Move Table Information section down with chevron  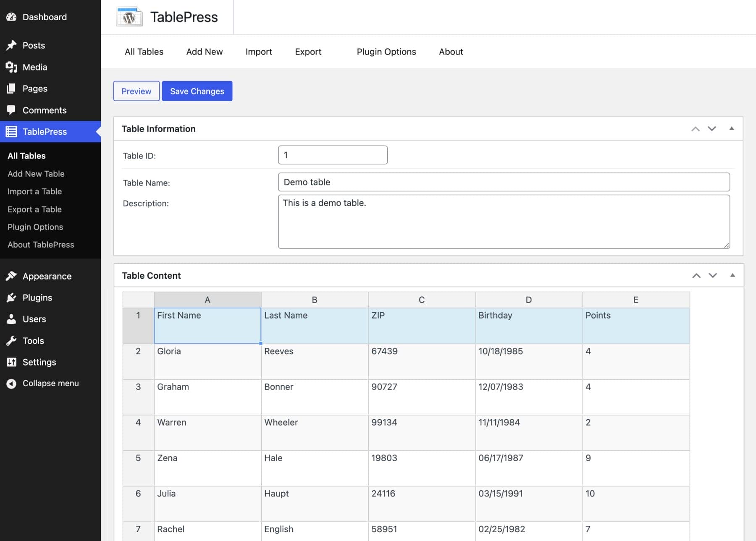tap(712, 129)
